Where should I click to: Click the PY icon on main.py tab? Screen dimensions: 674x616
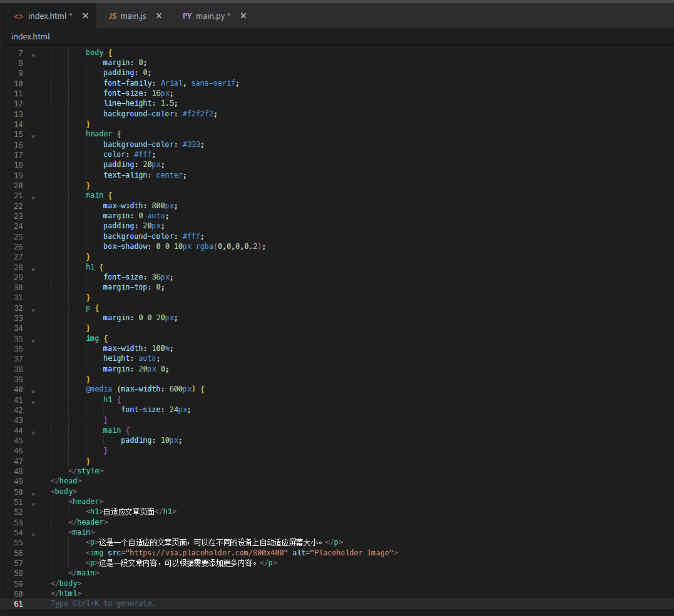click(x=187, y=16)
